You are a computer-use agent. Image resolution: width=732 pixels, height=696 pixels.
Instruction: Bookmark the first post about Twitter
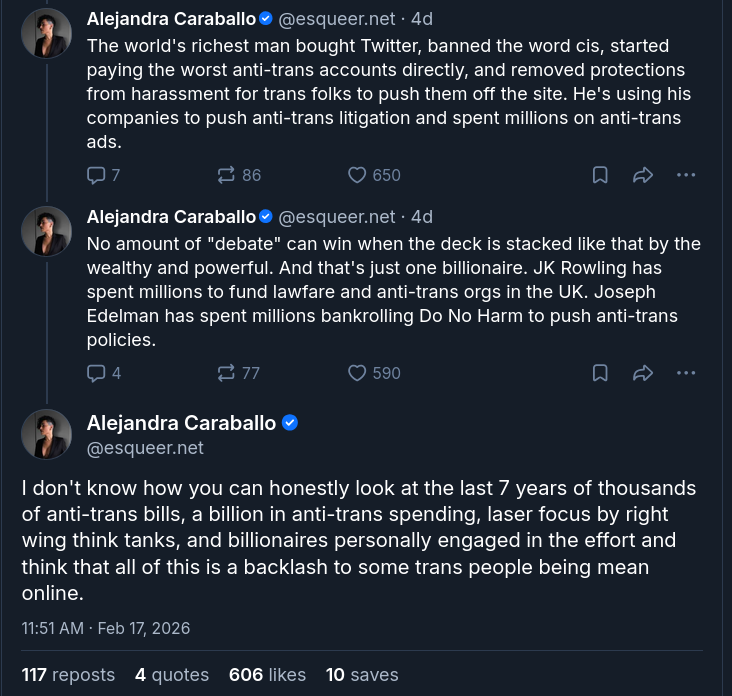click(x=600, y=175)
